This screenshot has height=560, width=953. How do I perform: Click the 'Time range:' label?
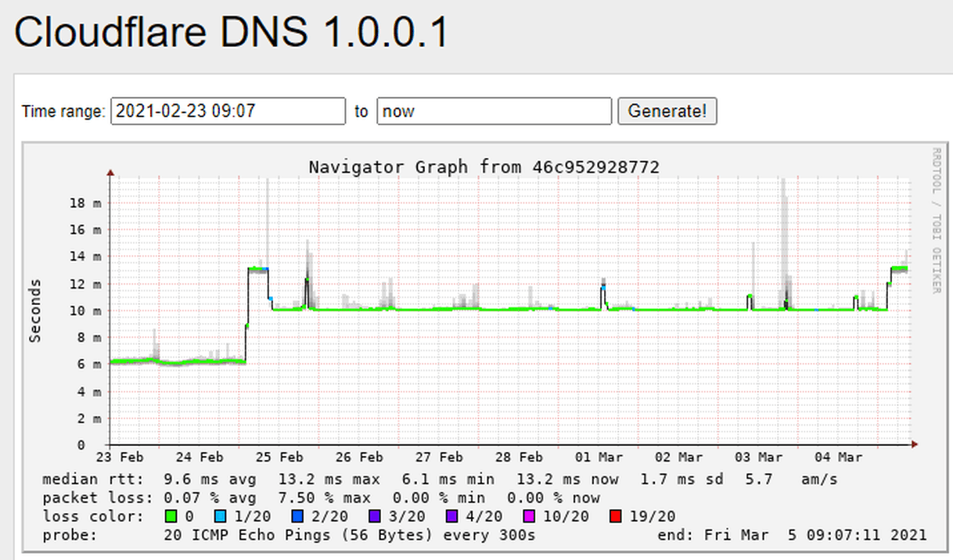coord(63,111)
